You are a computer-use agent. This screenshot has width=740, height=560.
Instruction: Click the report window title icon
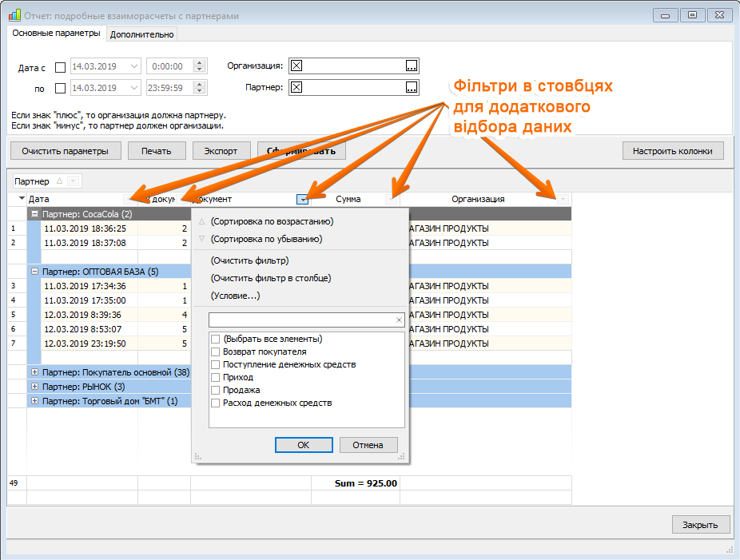click(x=14, y=15)
